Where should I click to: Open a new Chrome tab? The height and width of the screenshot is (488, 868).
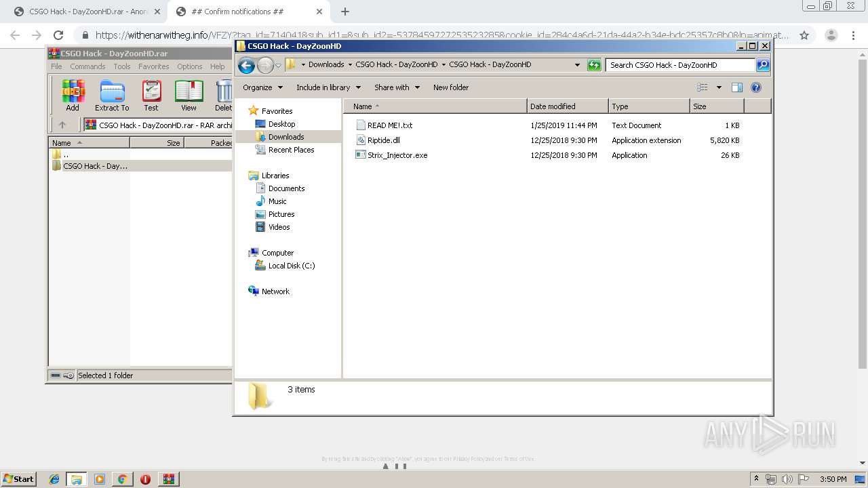345,12
